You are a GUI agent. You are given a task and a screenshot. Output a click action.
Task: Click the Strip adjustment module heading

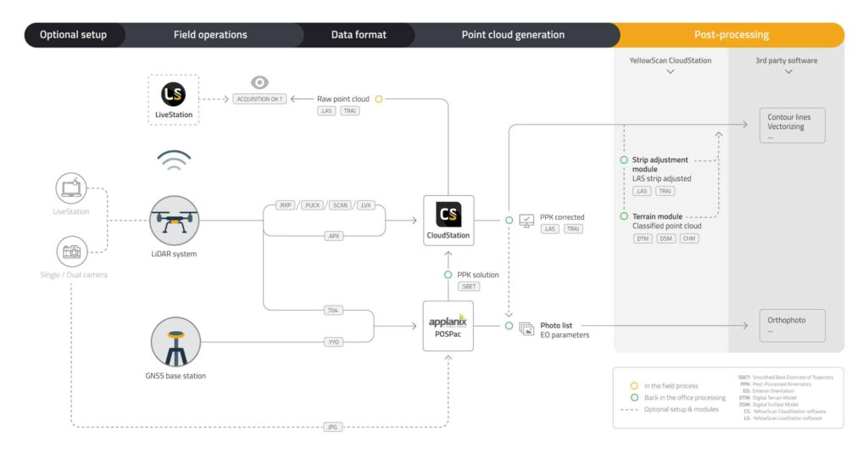pos(659,164)
